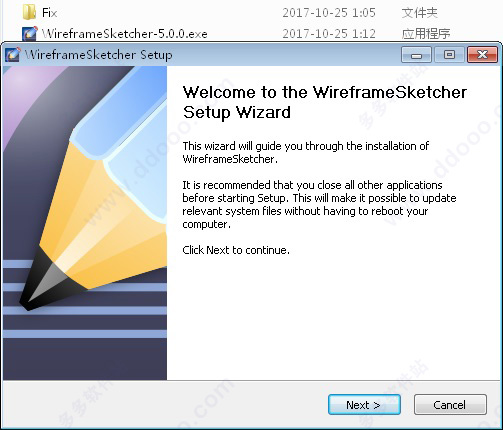Screen dimensions: 503x430
Task: Click the Next > button
Action: click(364, 405)
